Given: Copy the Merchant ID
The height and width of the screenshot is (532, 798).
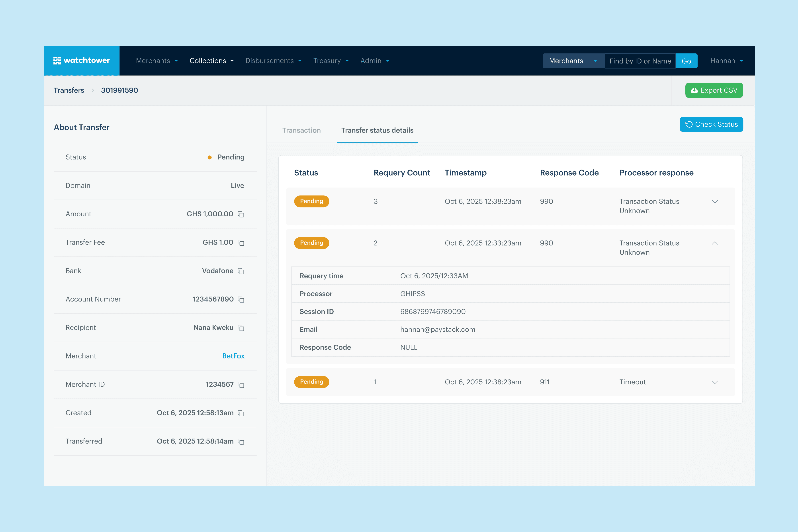Looking at the screenshot, I should (x=241, y=384).
